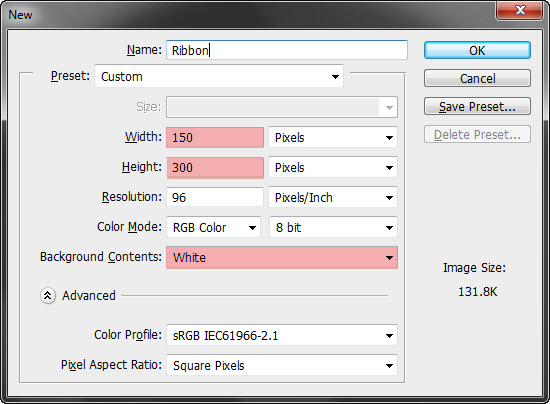Open the Resolution units Pixels/Inch dropdown
Image resolution: width=550 pixels, height=404 pixels.
(x=333, y=197)
